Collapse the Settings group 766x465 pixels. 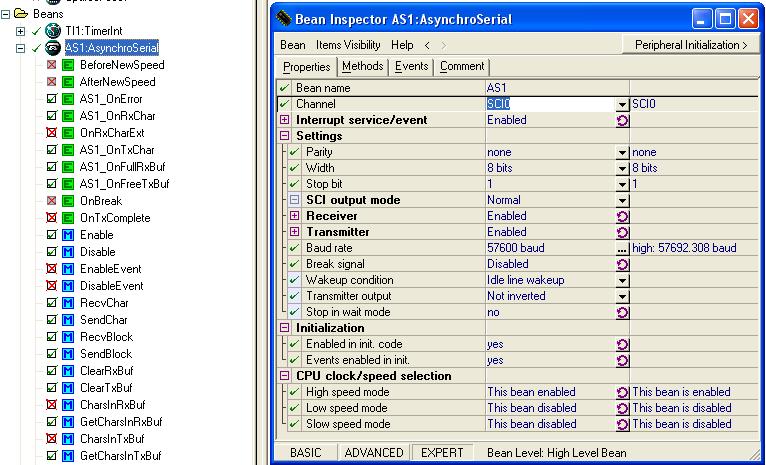[284, 136]
